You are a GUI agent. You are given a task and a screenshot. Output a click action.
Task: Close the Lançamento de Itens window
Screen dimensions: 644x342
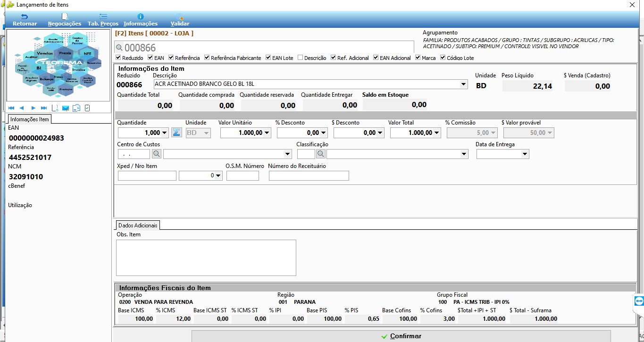pyautogui.click(x=632, y=5)
